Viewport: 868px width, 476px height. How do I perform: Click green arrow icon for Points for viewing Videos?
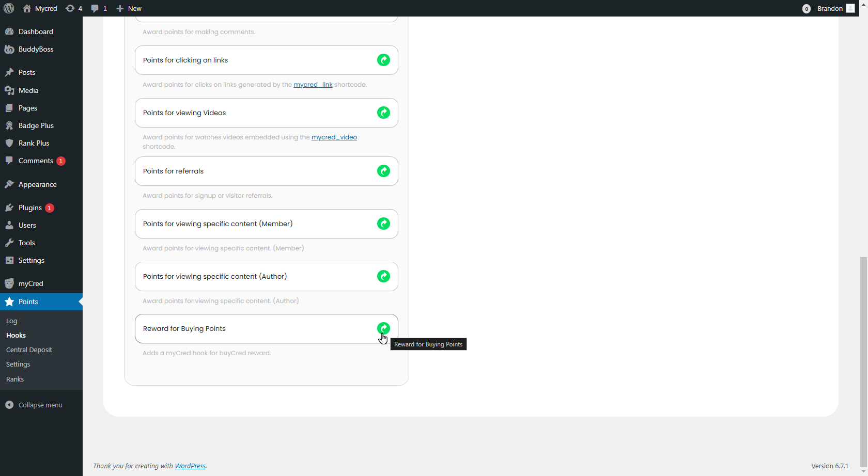(383, 113)
